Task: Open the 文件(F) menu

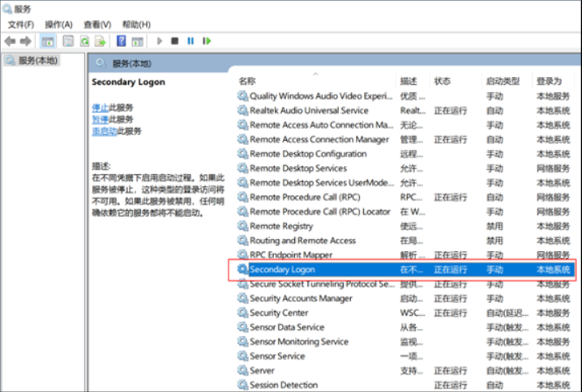Action: (x=21, y=24)
